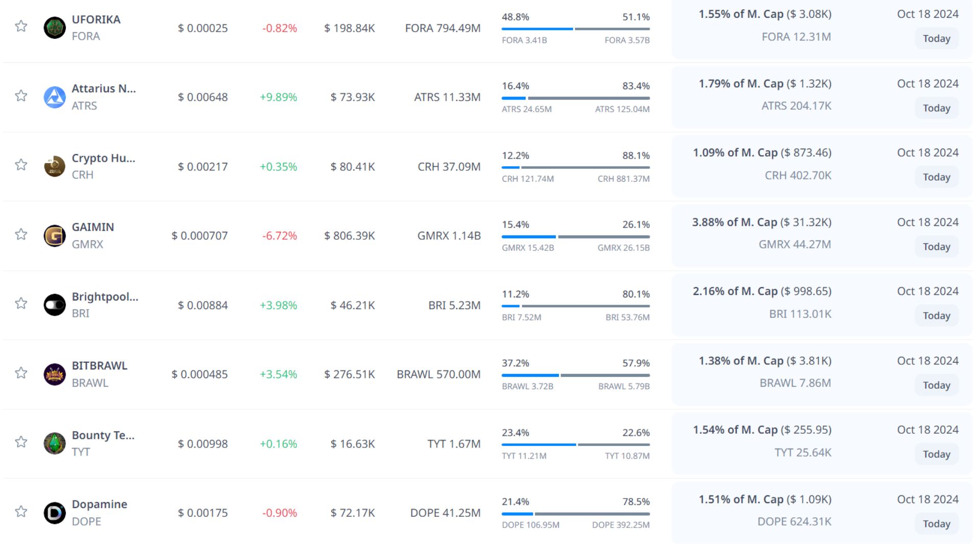This screenshot has height=551, width=980.
Task: Click the Dopamine DOPE logo icon
Action: coord(55,513)
